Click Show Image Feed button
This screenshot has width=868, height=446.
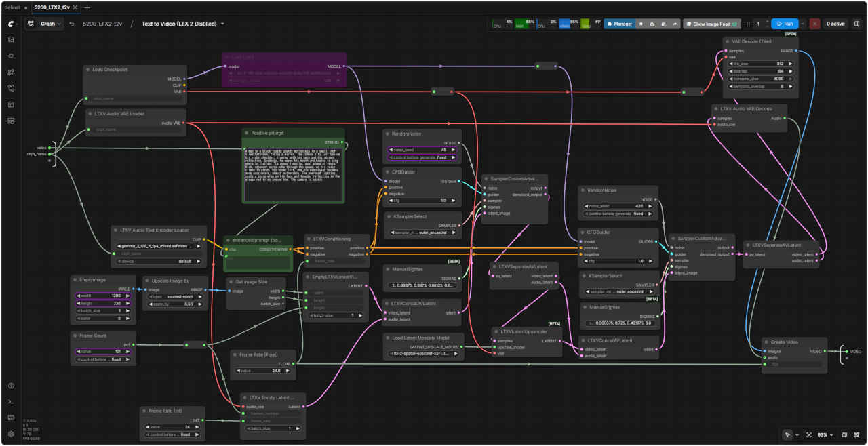click(x=711, y=24)
